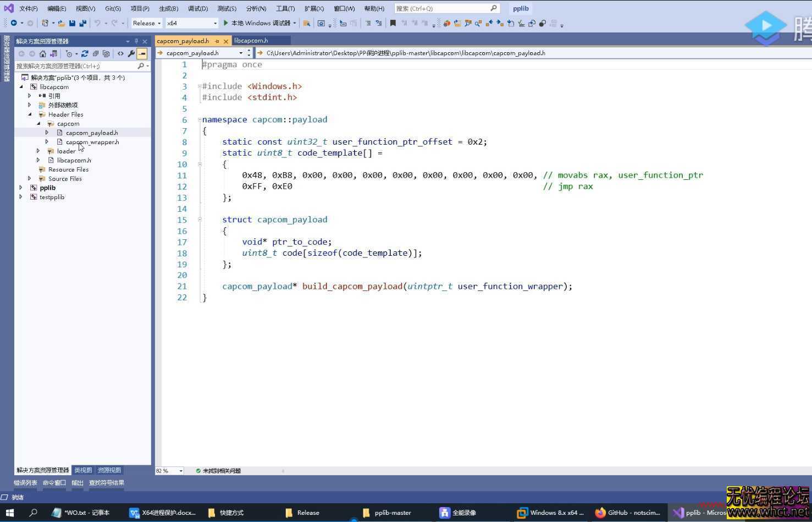Click the Save All toolbar icon
The height and width of the screenshot is (522, 812).
(82, 23)
